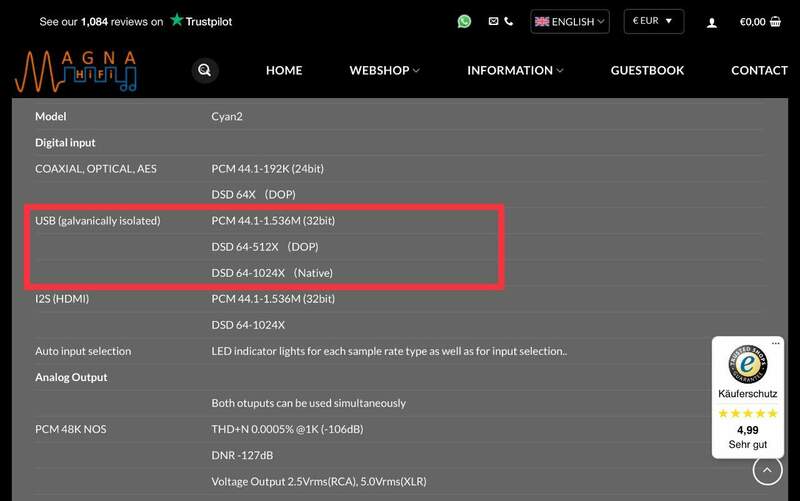The width and height of the screenshot is (800, 501).
Task: Open the English language dropdown
Action: 569,21
